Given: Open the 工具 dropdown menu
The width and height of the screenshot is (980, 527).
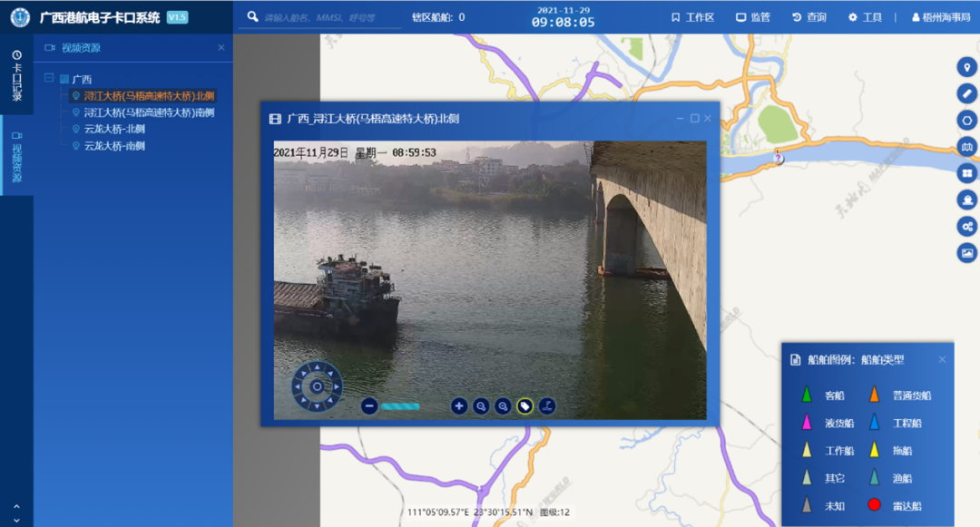Looking at the screenshot, I should [x=864, y=17].
